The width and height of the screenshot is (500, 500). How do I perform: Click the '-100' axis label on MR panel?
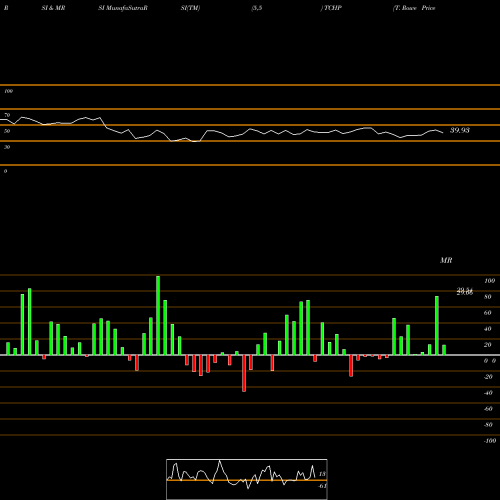click(x=490, y=441)
